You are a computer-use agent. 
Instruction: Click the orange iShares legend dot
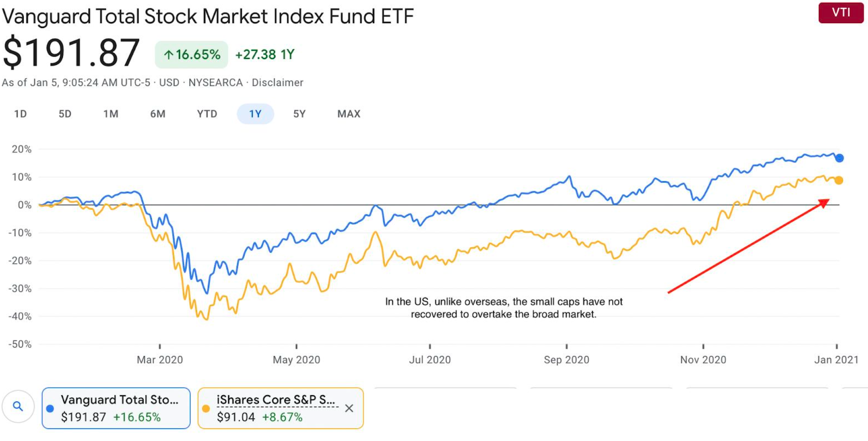click(x=206, y=408)
